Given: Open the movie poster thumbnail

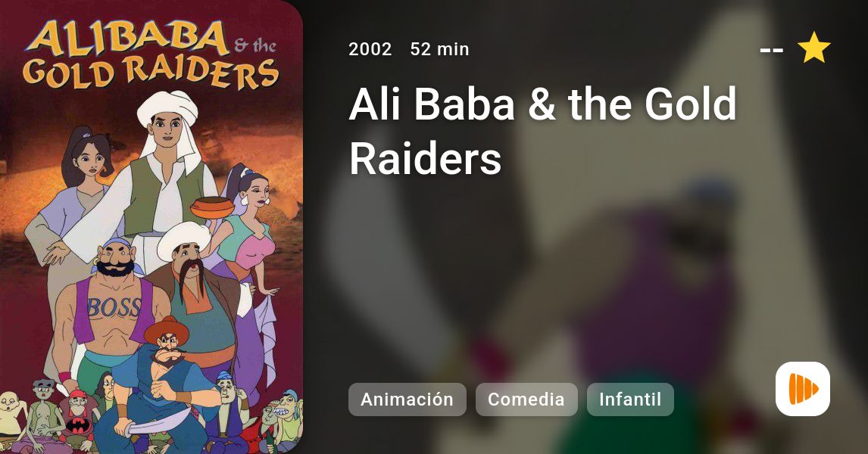Looking at the screenshot, I should (151, 227).
